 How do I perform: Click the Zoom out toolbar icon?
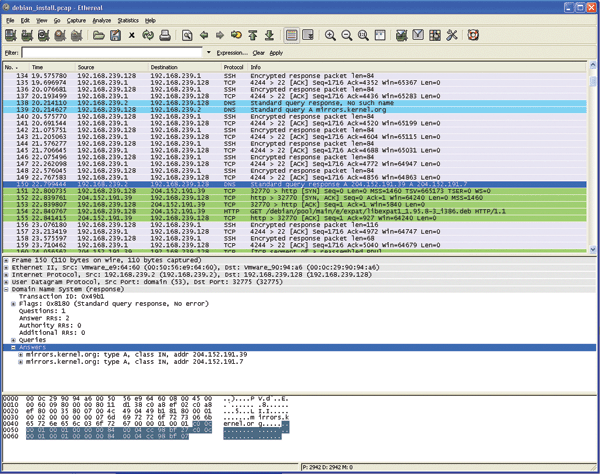(x=346, y=35)
